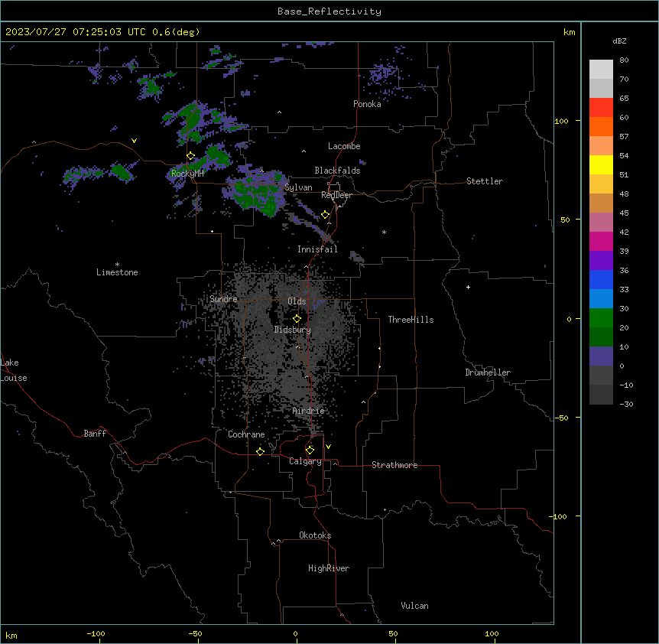Select the yellow 54 dBZ color swatch
The height and width of the screenshot is (644, 659).
coord(601,164)
